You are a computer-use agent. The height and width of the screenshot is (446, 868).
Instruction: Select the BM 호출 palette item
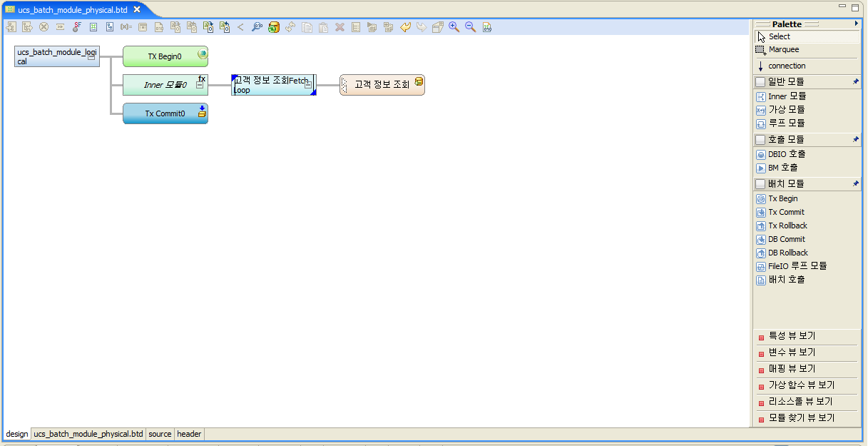point(778,167)
